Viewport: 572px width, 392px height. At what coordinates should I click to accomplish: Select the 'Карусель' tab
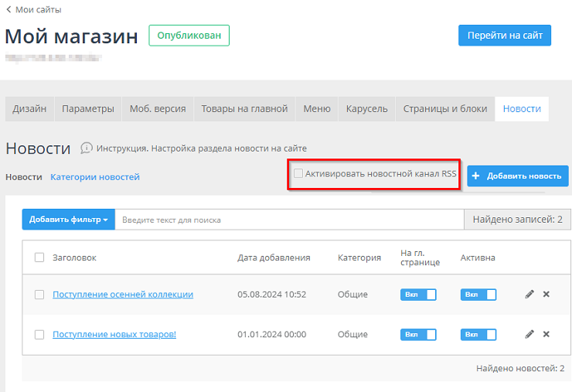[366, 109]
